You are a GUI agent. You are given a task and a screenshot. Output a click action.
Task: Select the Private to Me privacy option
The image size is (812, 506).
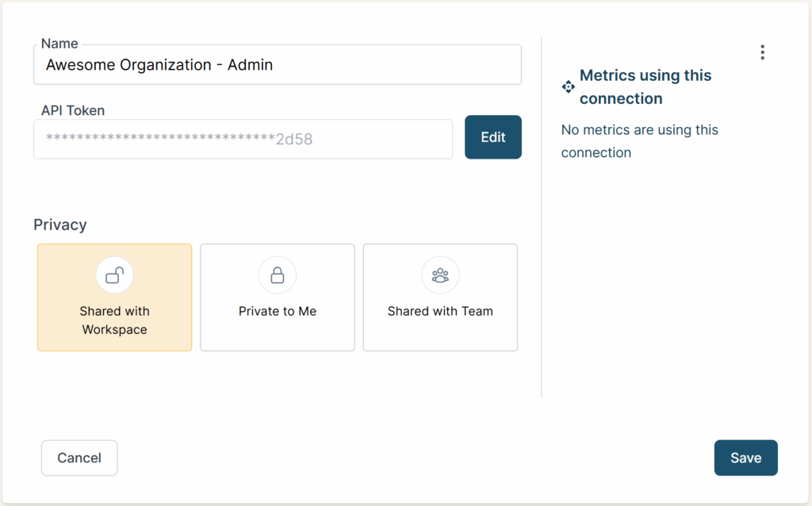[x=277, y=297]
